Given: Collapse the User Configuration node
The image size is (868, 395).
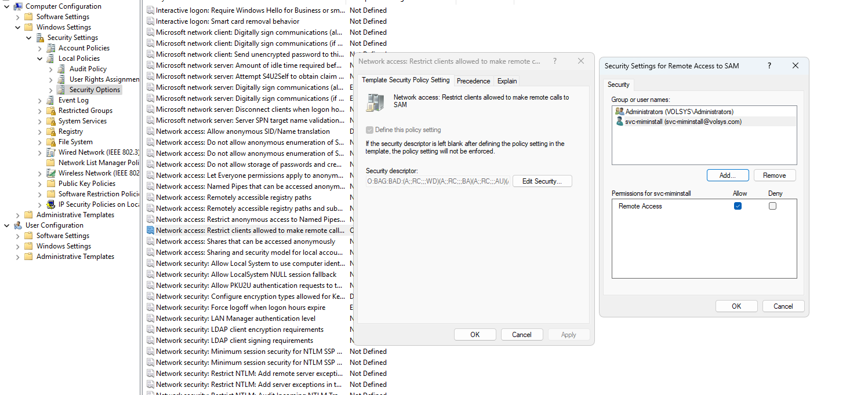Looking at the screenshot, I should tap(6, 225).
